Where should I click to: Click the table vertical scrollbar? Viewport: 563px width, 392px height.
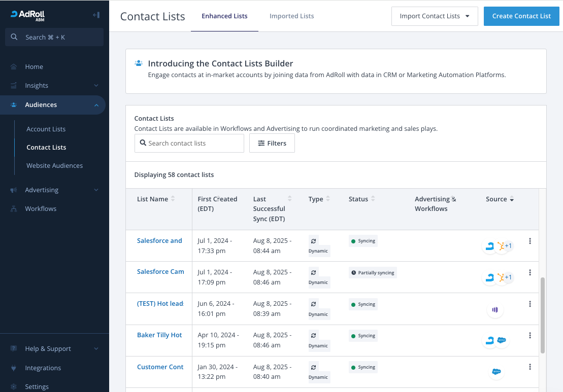click(542, 314)
